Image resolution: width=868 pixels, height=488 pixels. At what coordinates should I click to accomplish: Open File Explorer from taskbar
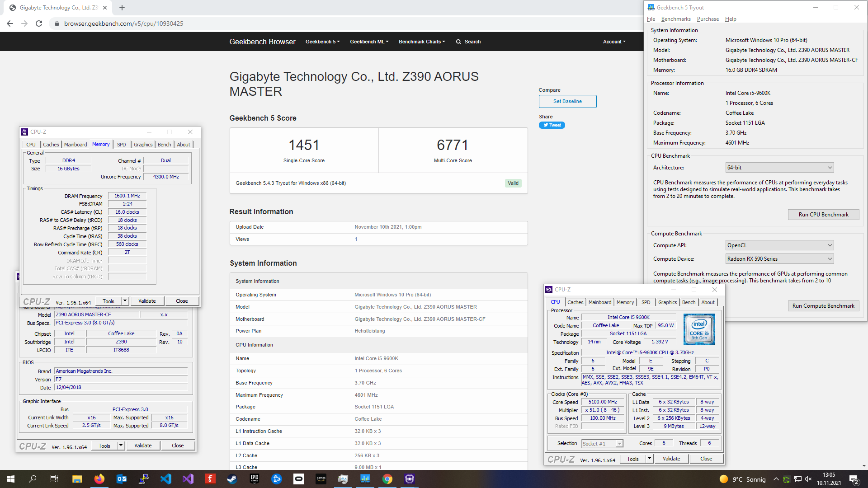pos(77,479)
